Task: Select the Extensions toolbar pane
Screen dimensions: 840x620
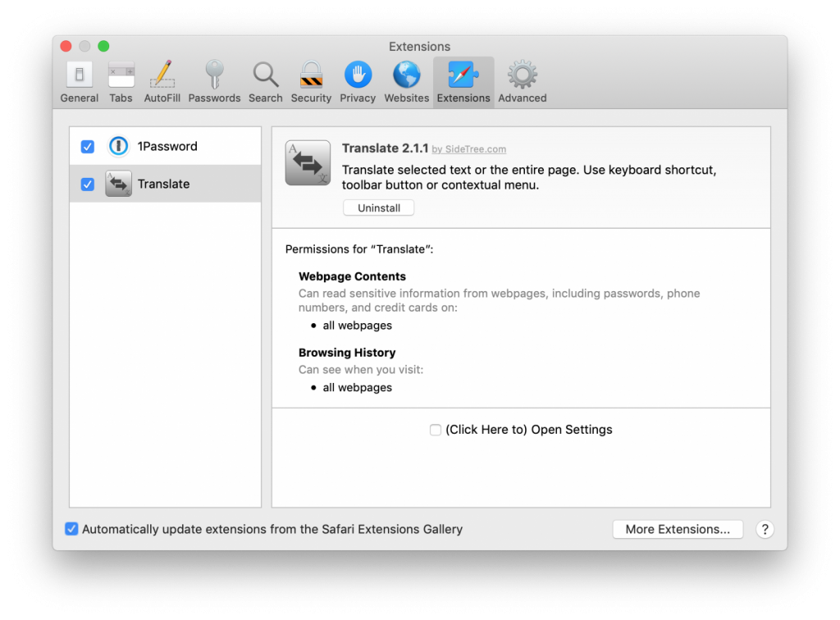Action: point(463,82)
